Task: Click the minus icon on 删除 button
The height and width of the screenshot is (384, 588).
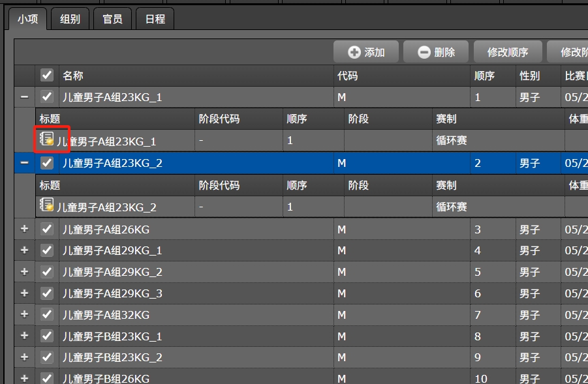Action: [424, 52]
